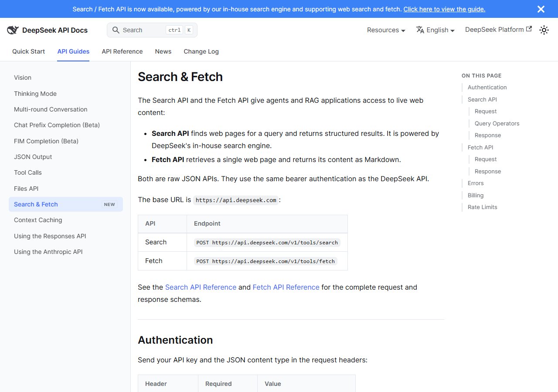Click the magnifier icon in the search box
This screenshot has width=558, height=392.
point(116,30)
